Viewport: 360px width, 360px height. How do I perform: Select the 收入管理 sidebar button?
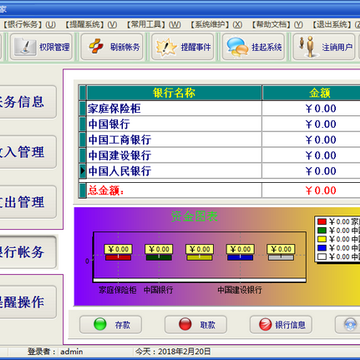(28, 152)
